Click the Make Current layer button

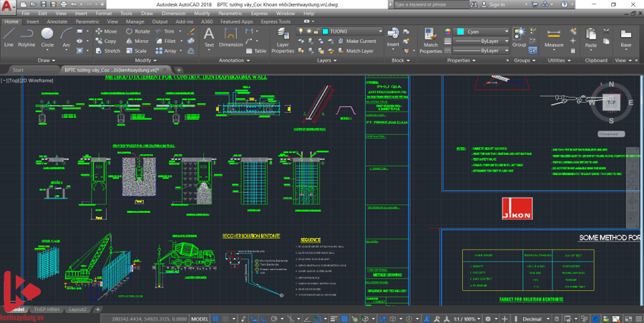click(361, 41)
